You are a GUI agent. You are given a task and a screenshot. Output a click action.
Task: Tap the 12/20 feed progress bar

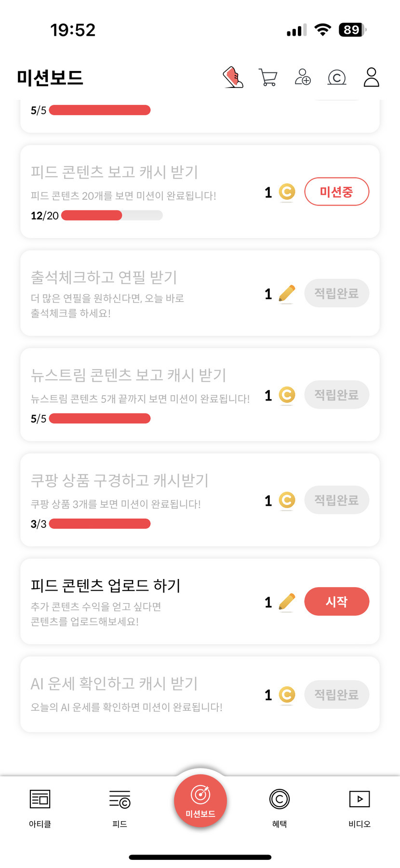coord(112,216)
